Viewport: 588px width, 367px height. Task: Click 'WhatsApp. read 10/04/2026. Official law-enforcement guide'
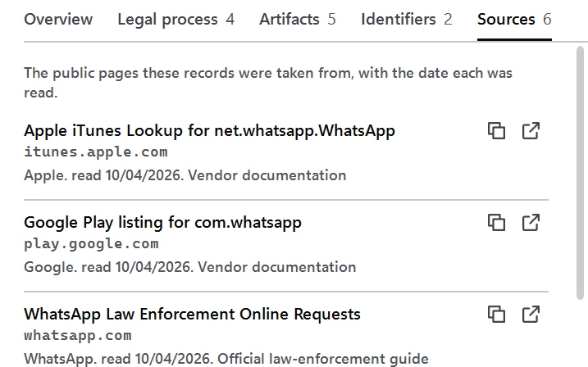[x=226, y=359]
